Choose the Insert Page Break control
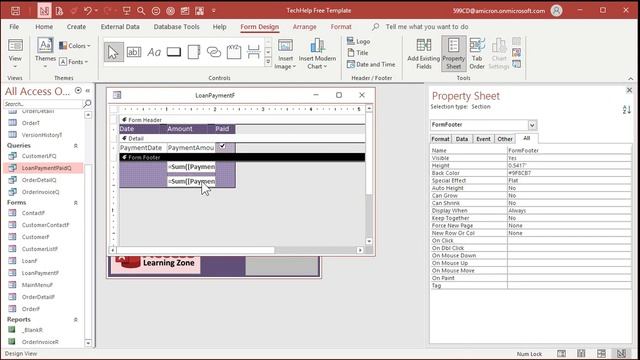Image resolution: width=640 pixels, height=360 pixels. [x=253, y=52]
